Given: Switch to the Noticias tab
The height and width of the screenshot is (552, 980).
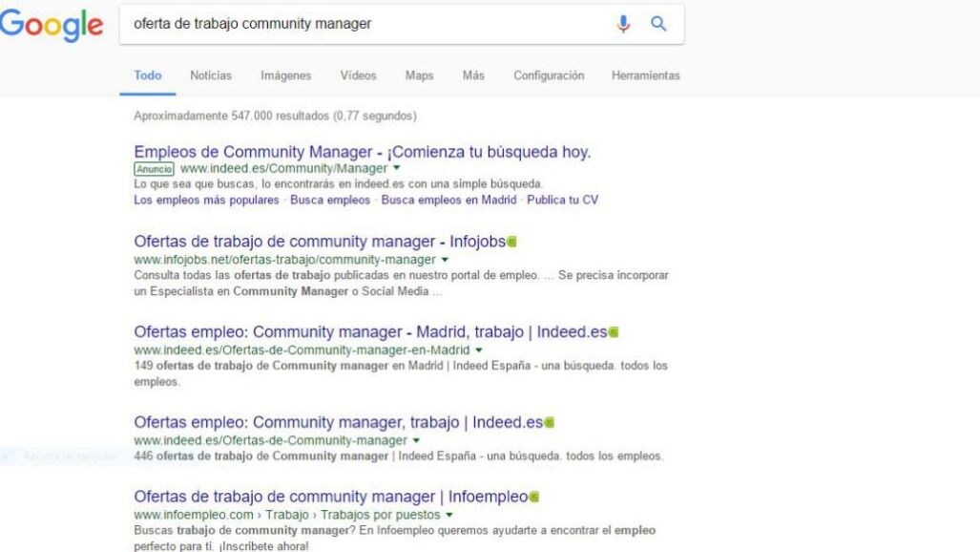Looking at the screenshot, I should pos(210,76).
